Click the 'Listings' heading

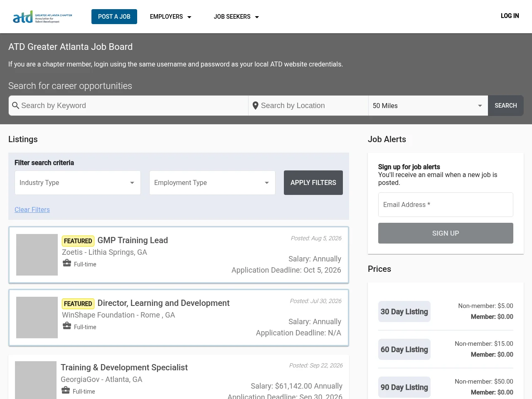tap(23, 139)
